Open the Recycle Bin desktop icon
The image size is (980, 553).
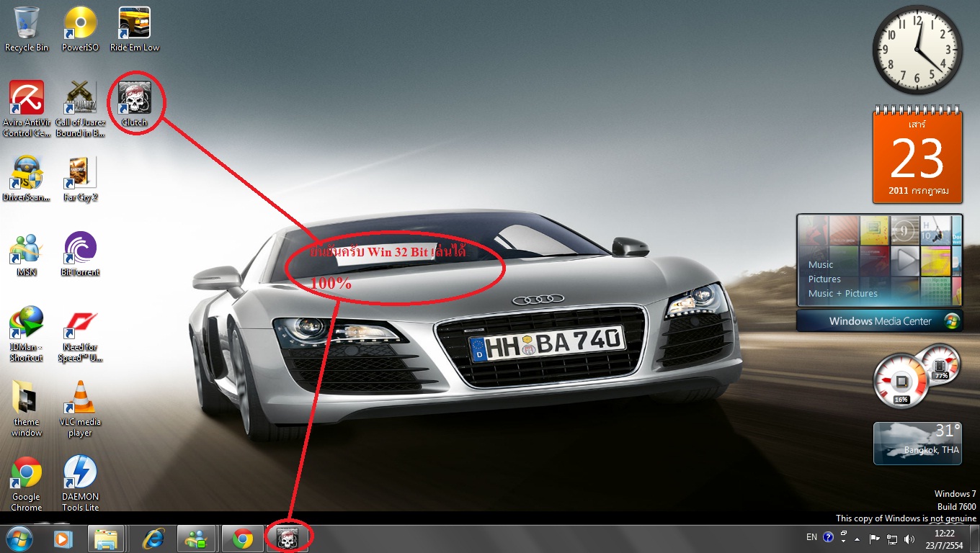(x=27, y=29)
